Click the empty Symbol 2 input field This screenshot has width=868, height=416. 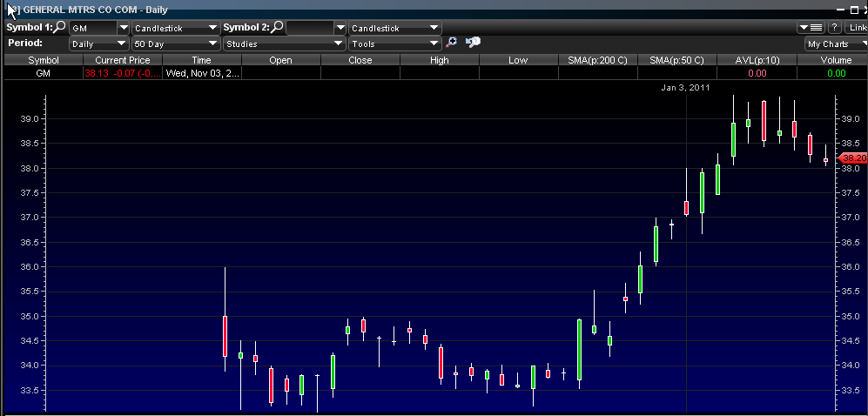coord(310,28)
